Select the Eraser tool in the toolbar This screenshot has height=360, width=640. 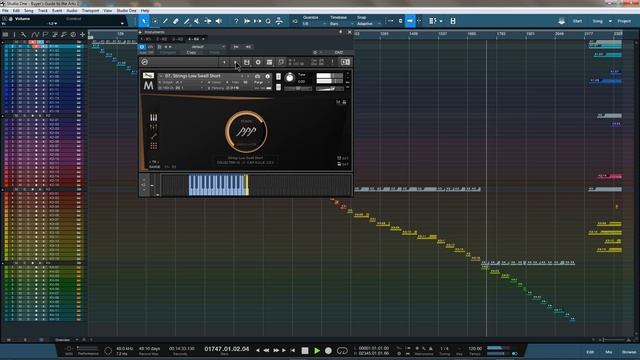(176, 21)
